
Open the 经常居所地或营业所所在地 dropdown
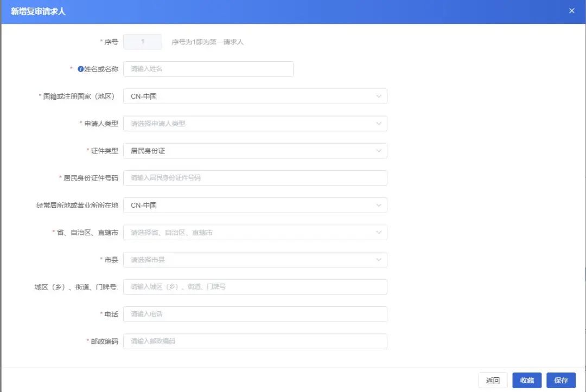pos(255,205)
